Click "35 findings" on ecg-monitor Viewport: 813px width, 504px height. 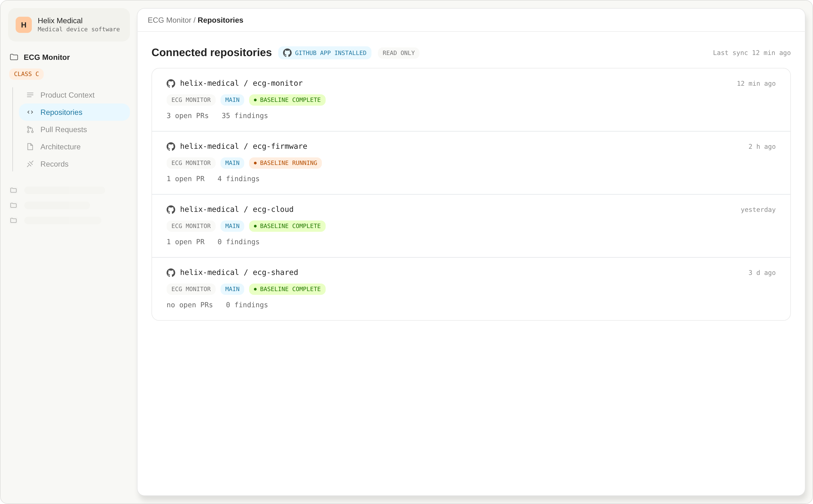[245, 116]
